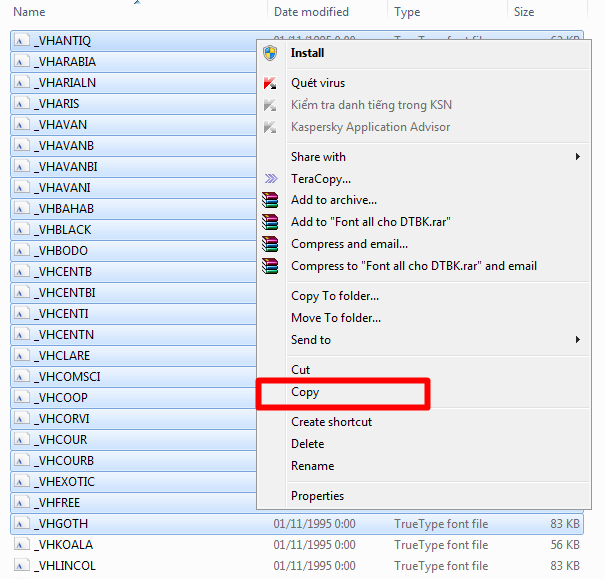The width and height of the screenshot is (605, 579).
Task: Select the _VHGOTH font file
Action: pos(62,524)
